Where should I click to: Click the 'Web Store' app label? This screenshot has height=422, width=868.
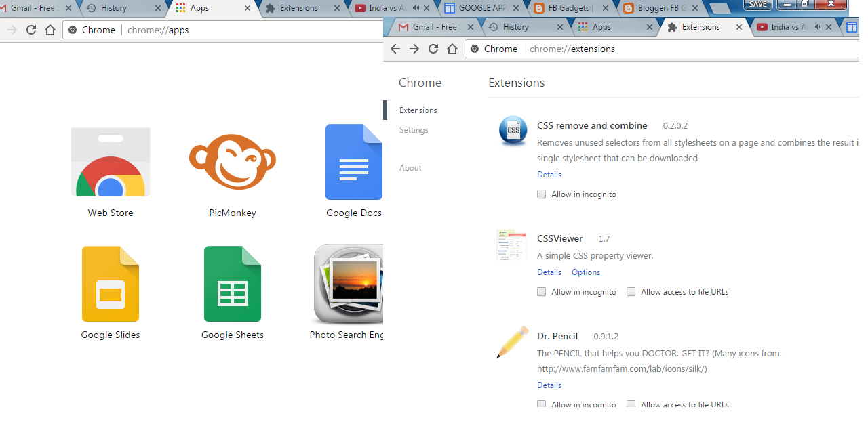111,213
